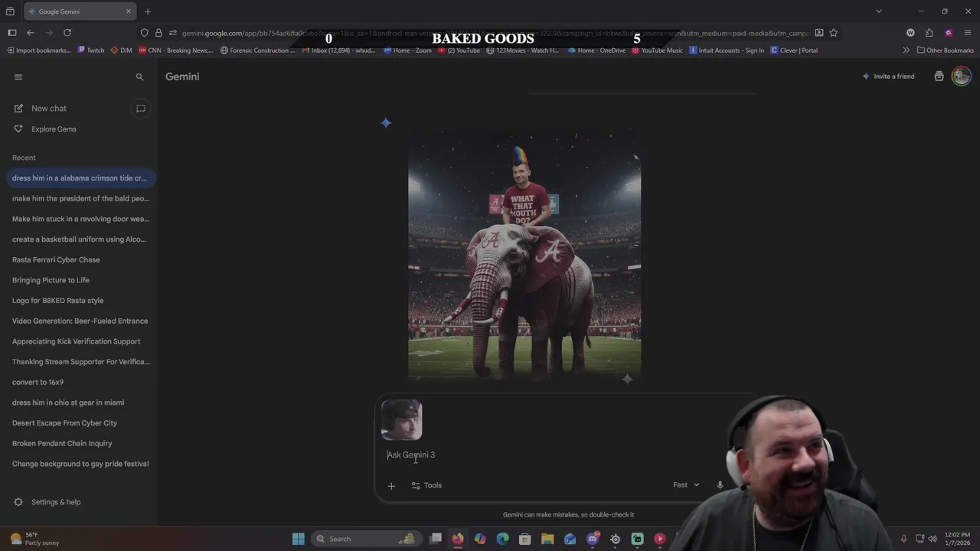980x551 pixels.
Task: Open a new browser tab
Action: [148, 11]
